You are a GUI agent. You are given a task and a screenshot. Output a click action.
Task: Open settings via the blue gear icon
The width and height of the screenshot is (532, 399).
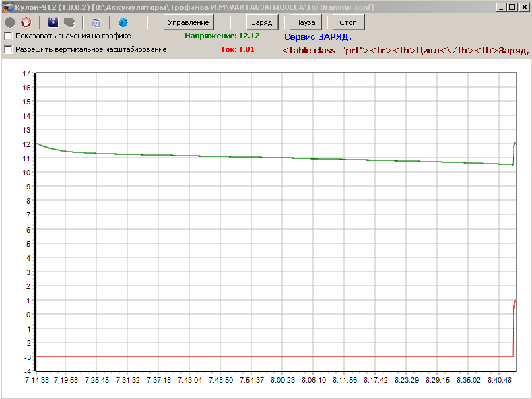[123, 22]
